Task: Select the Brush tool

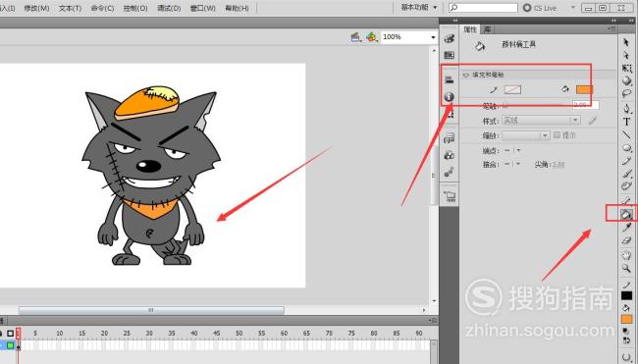Action: (626, 174)
